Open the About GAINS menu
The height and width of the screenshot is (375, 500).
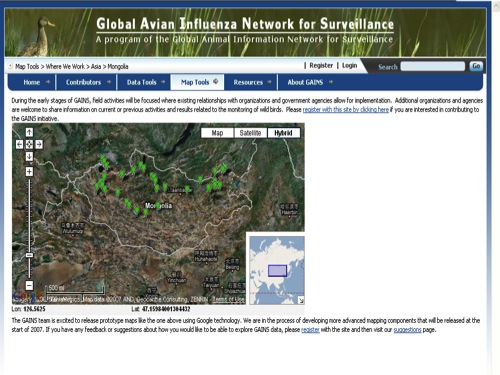(305, 82)
